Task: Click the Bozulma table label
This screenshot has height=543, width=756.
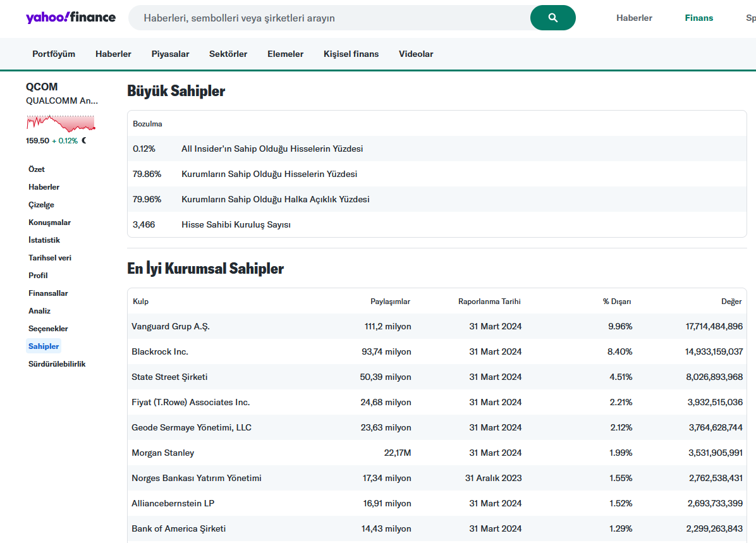Action: [147, 124]
